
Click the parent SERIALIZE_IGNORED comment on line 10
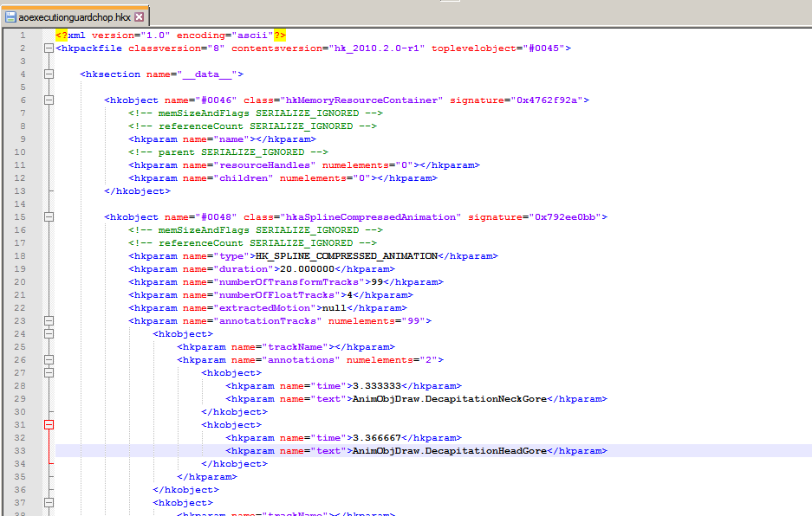pos(229,152)
